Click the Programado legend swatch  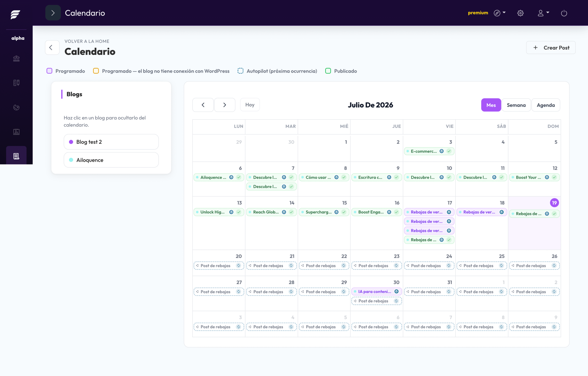(x=49, y=71)
